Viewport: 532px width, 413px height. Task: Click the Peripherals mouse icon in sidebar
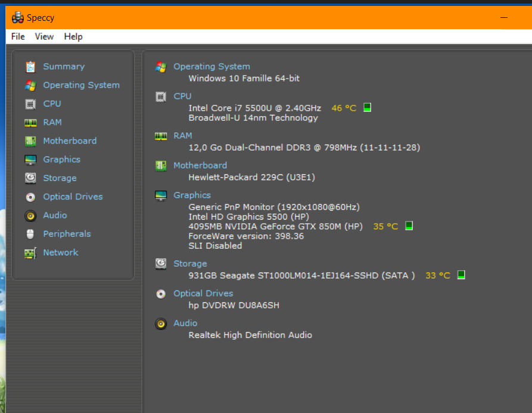coord(30,234)
